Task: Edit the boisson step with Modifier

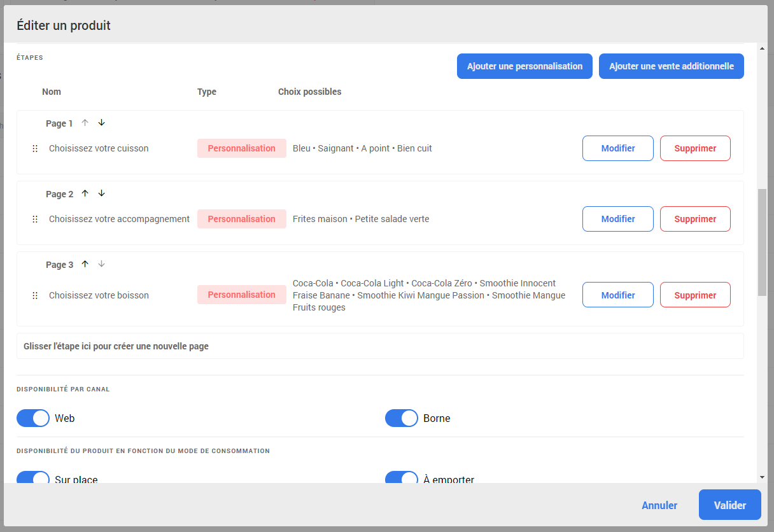Action: [x=617, y=295]
